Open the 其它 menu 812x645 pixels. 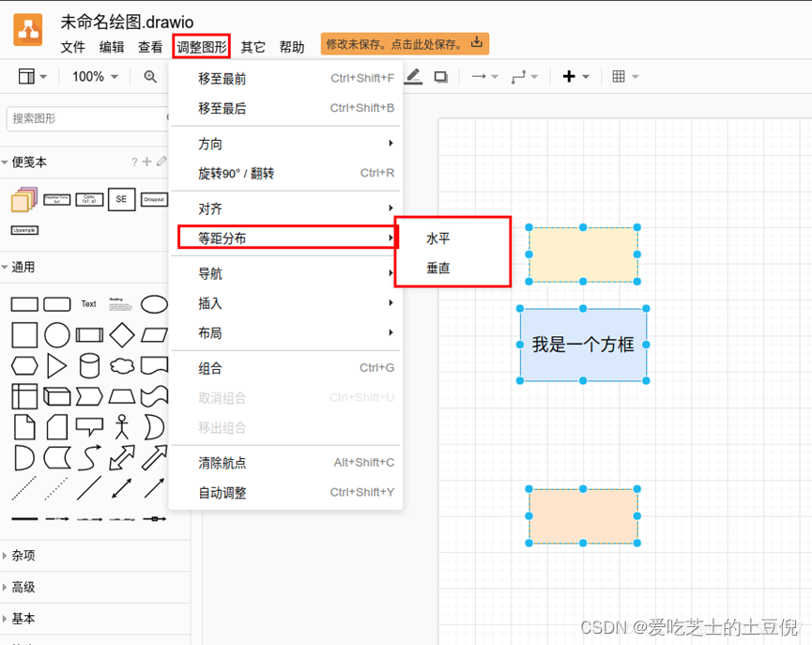pos(253,47)
